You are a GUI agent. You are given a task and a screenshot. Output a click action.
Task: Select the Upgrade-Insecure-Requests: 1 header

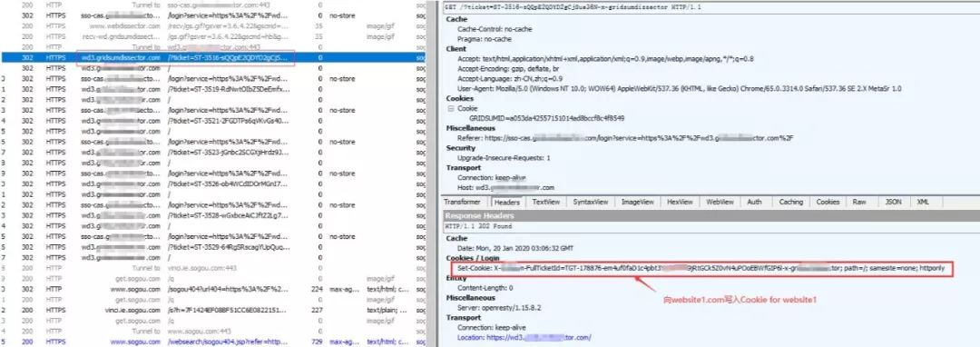504,158
